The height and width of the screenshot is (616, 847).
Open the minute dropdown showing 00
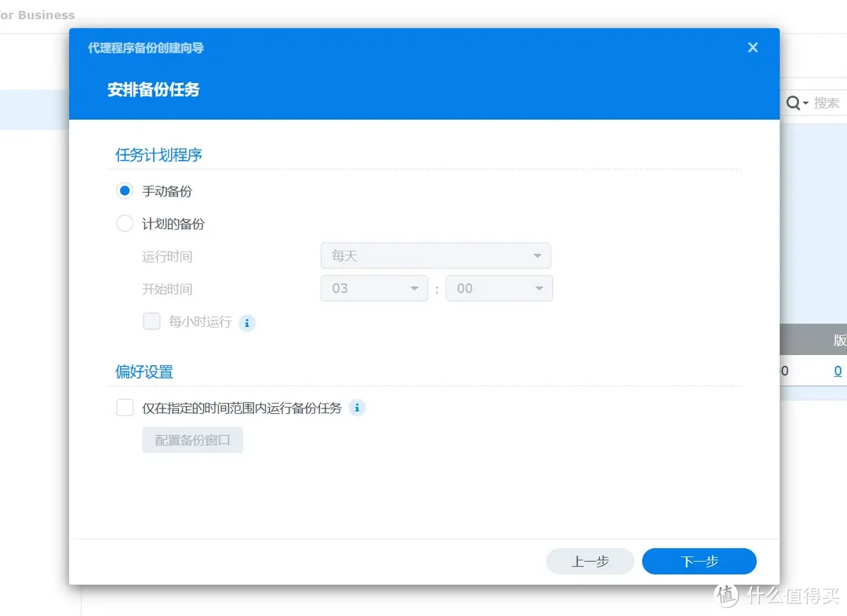pos(500,288)
